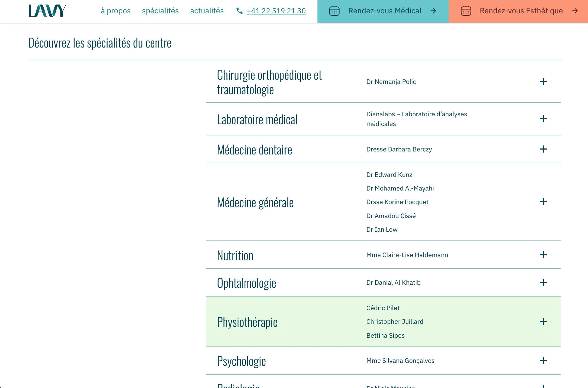Click Dr Nemanja Polic name
The height and width of the screenshot is (388, 588).
(391, 82)
